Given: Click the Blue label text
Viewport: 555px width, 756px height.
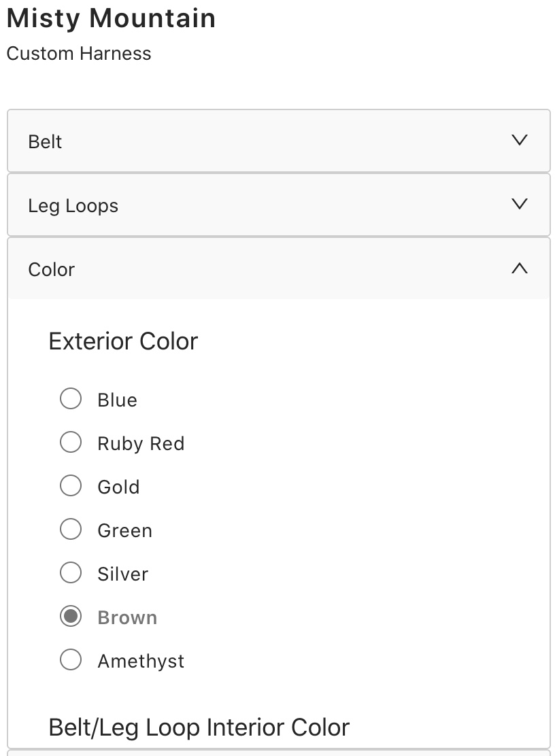Looking at the screenshot, I should [117, 400].
